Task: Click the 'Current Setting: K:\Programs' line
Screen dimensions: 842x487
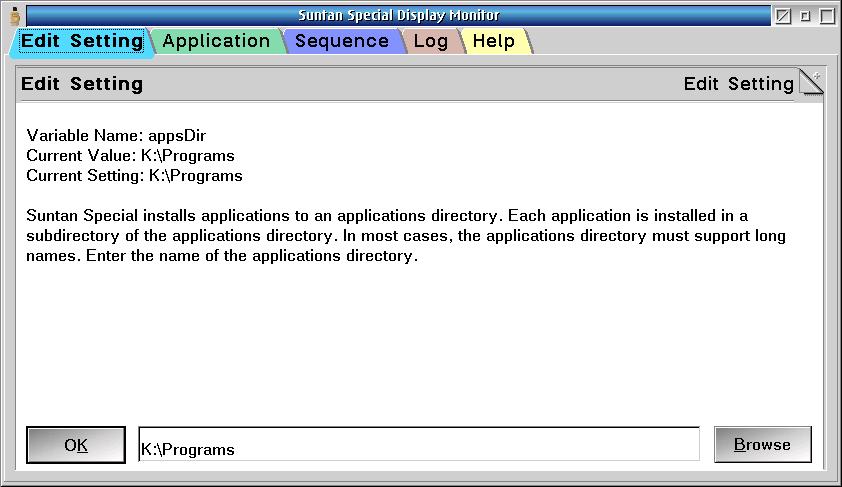Action: click(x=134, y=176)
